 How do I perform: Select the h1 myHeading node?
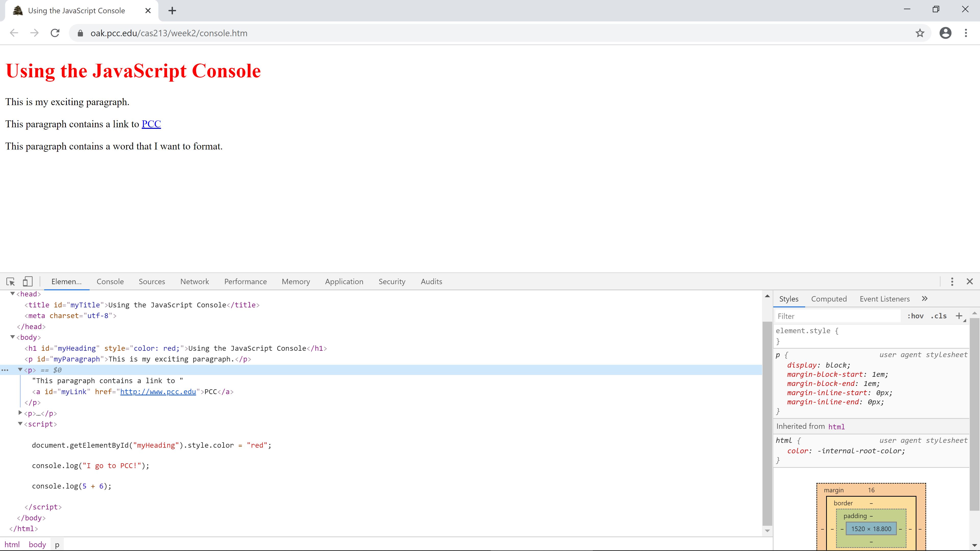point(175,348)
